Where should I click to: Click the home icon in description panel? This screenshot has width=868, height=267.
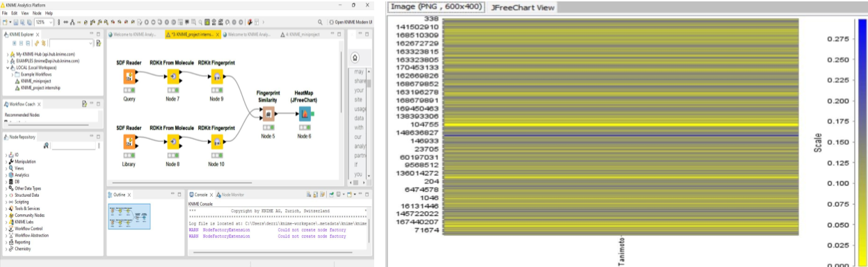pyautogui.click(x=355, y=58)
